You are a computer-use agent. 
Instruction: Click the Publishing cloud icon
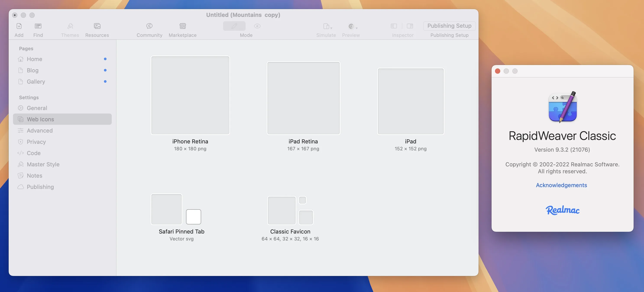[21, 187]
